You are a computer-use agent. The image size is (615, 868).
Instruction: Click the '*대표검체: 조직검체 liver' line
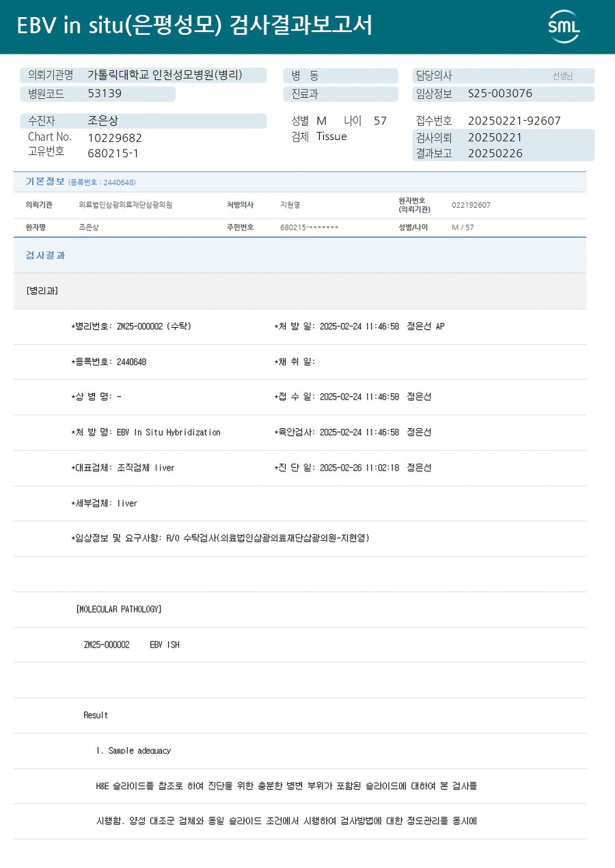click(x=123, y=468)
